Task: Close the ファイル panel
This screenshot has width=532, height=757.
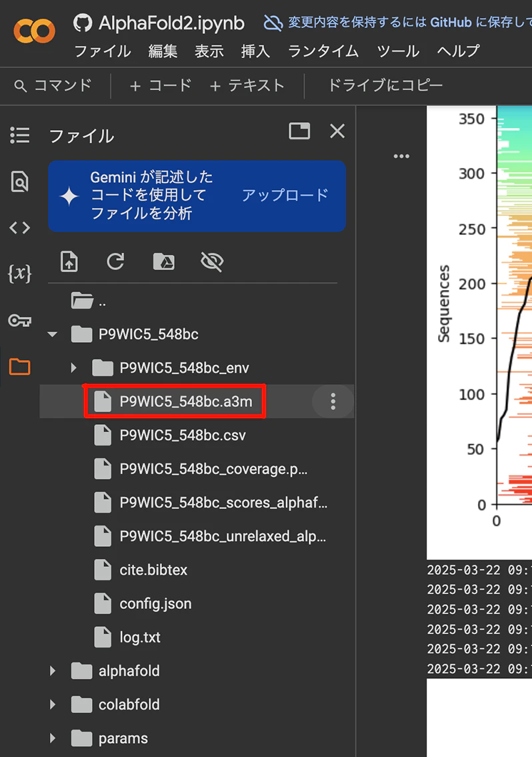Action: 337,131
